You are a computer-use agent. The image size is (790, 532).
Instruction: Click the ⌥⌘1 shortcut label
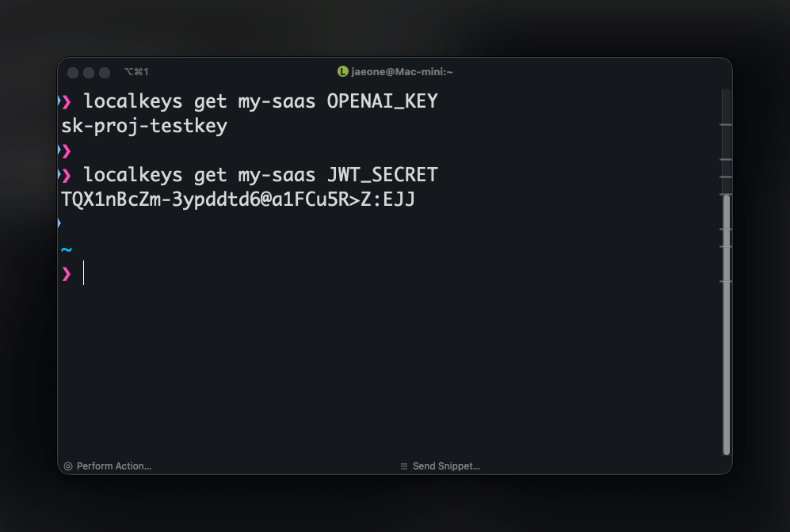point(136,72)
